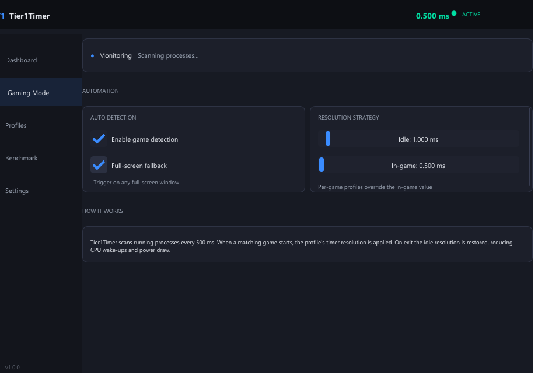Click the Monitoring label
This screenshot has width=538, height=392.
(116, 55)
